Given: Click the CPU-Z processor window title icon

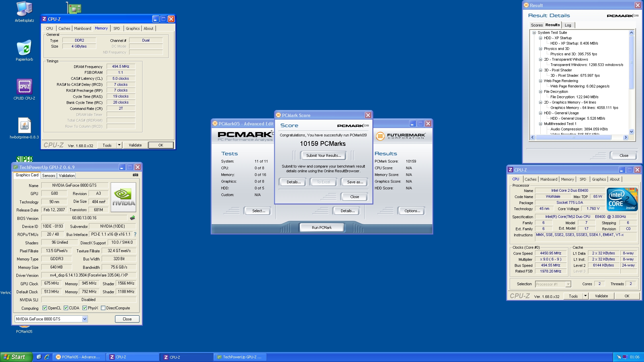Looking at the screenshot, I should (x=511, y=170).
